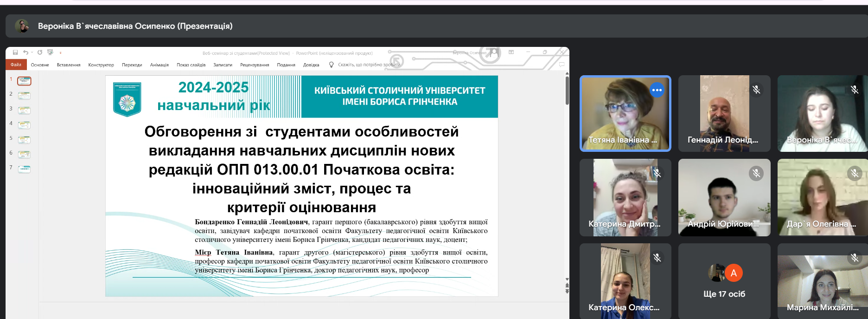Select Марина Михайлі video tile
Screen dimensions: 868x319
click(823, 281)
